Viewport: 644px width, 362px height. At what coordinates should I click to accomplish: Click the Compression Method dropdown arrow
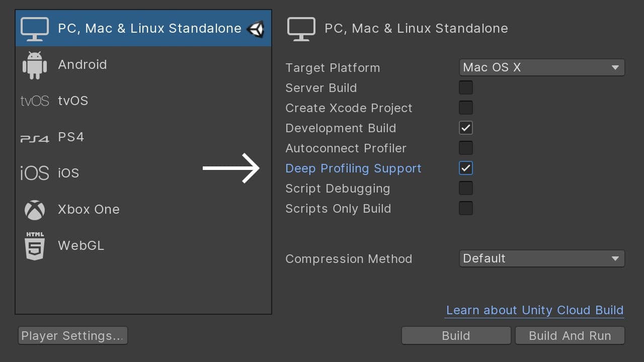615,258
